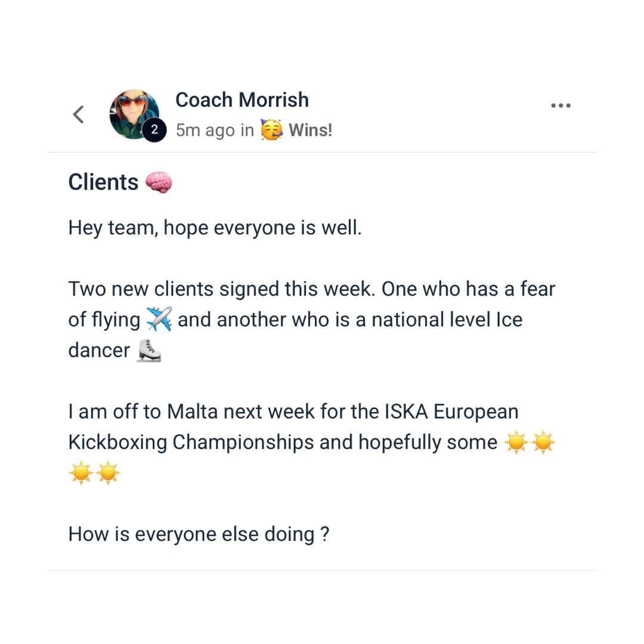Click the 'Kickboxing Championships' text
The height and width of the screenshot is (644, 644).
[x=191, y=442]
